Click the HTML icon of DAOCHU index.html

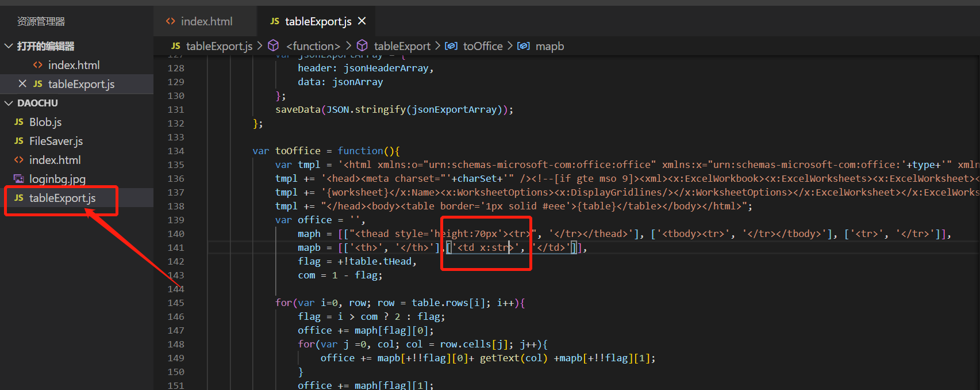point(19,160)
